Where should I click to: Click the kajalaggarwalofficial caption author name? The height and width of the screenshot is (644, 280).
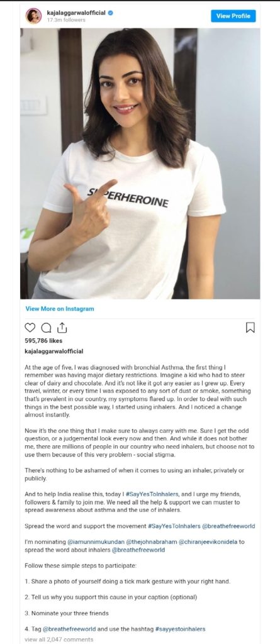click(54, 352)
